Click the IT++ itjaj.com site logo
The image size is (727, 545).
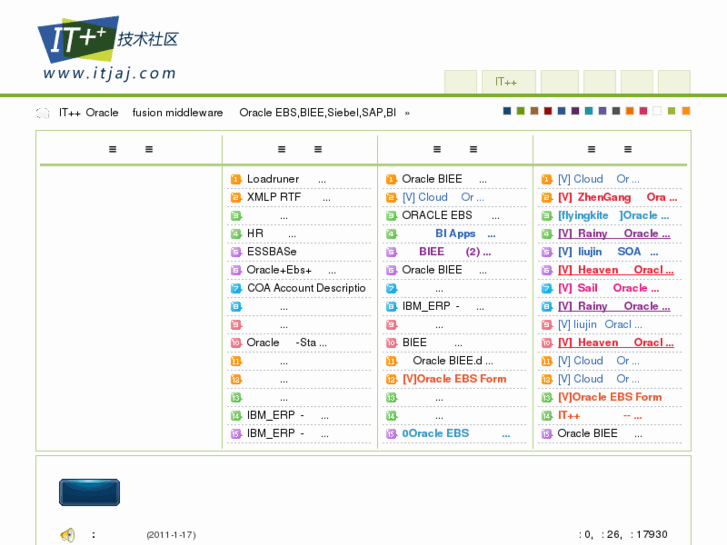coord(108,49)
